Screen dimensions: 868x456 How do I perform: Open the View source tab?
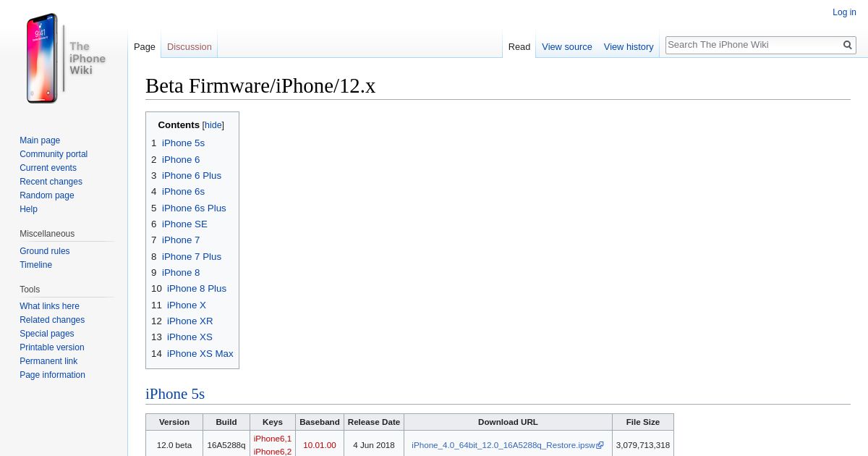(567, 46)
